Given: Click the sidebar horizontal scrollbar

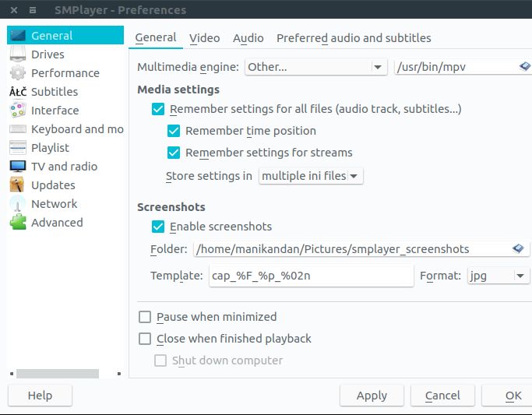Looking at the screenshot, I should [x=58, y=374].
